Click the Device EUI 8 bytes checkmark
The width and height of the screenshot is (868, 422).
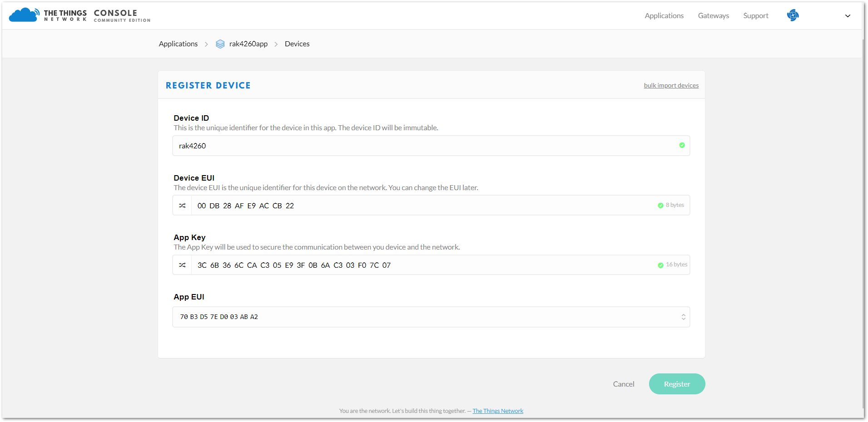(x=660, y=206)
